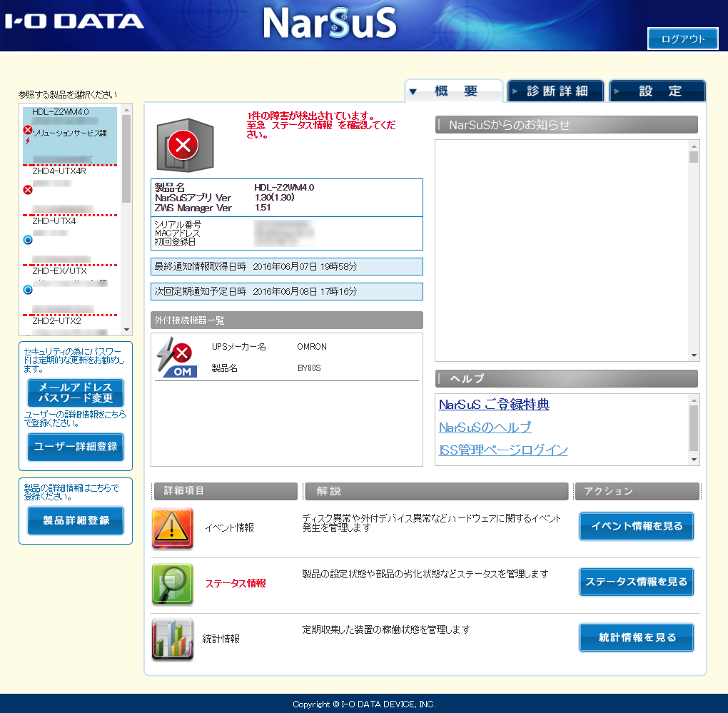This screenshot has width=728, height=713.
Task: Click red error icon beside HDL-Z2WM4.0
Action: pos(28,130)
